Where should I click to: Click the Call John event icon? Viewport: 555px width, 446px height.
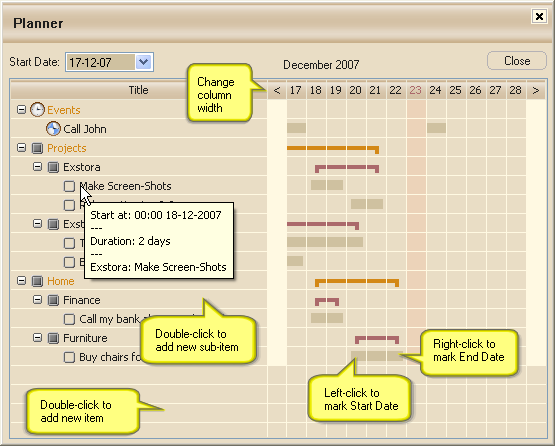coord(53,129)
